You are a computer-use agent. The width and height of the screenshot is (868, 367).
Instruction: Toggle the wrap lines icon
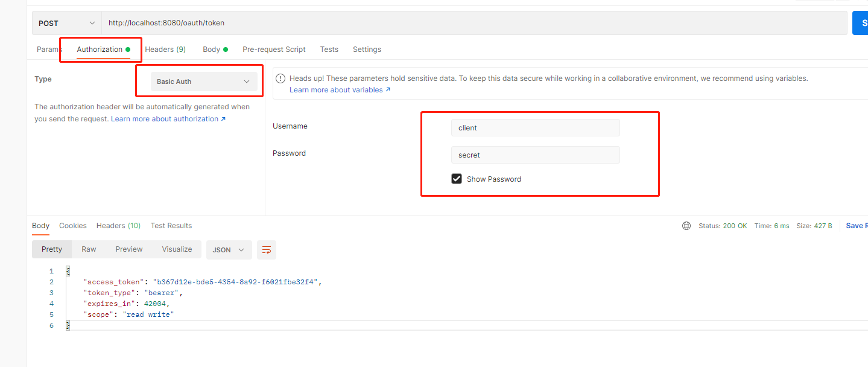pyautogui.click(x=267, y=250)
